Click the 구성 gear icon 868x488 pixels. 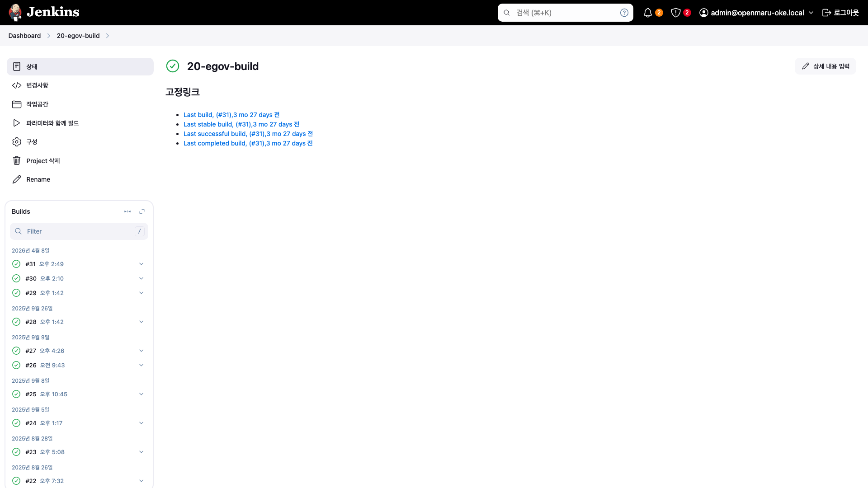pos(17,142)
